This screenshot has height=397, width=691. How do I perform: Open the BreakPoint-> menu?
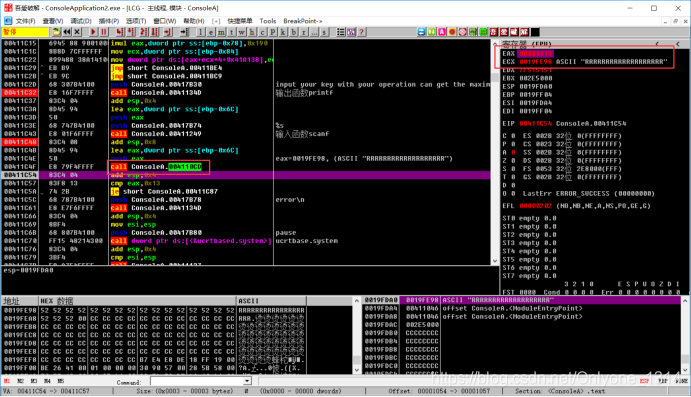303,21
